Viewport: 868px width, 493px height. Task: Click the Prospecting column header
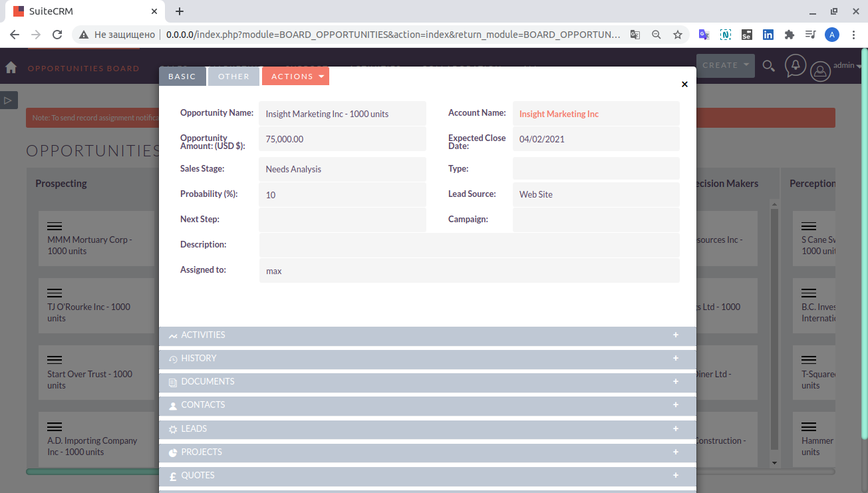[61, 184]
